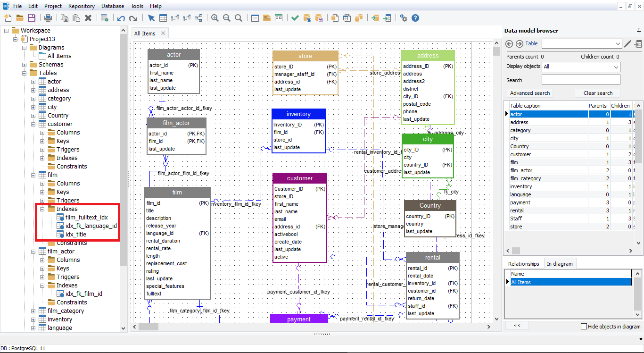
Task: Open the zoom in tool
Action: 215,18
